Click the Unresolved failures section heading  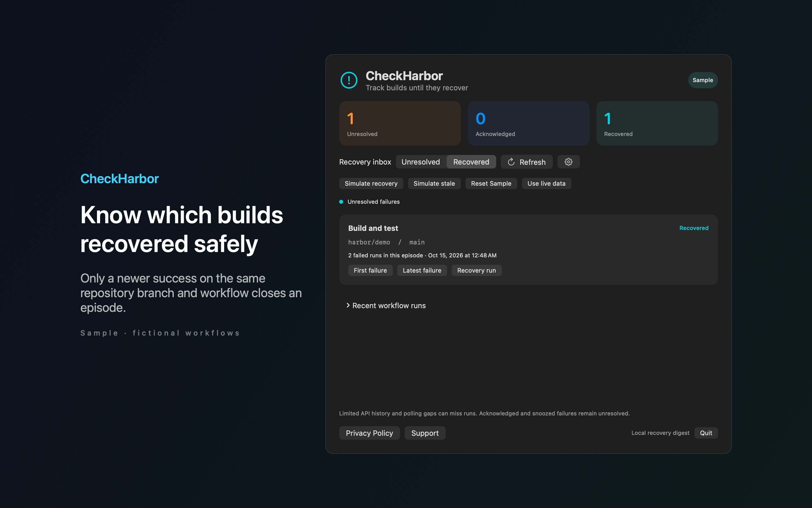[374, 202]
